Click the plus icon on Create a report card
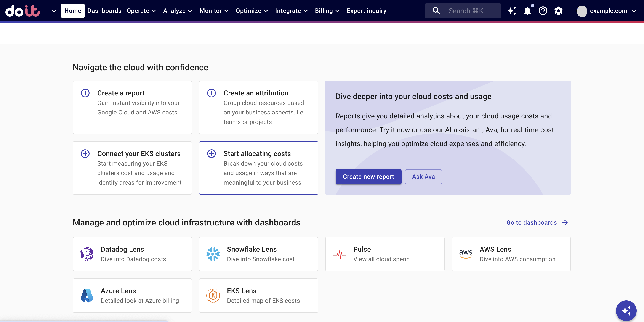Screen dimensions: 644x322 (85, 93)
